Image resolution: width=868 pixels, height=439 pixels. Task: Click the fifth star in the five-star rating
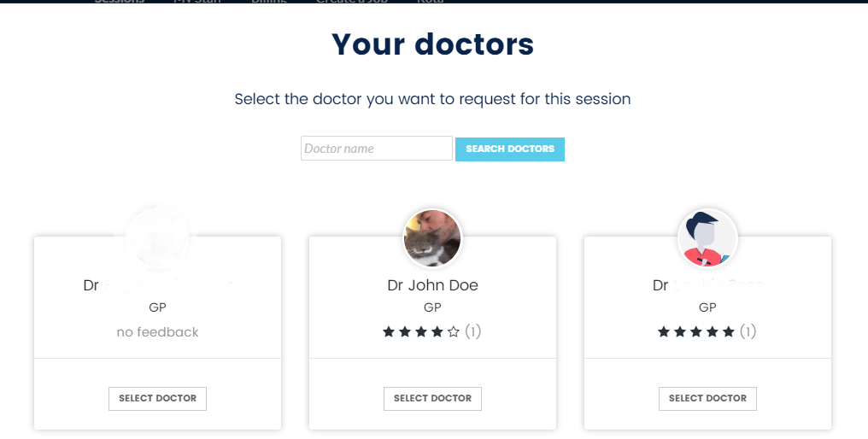coord(729,331)
